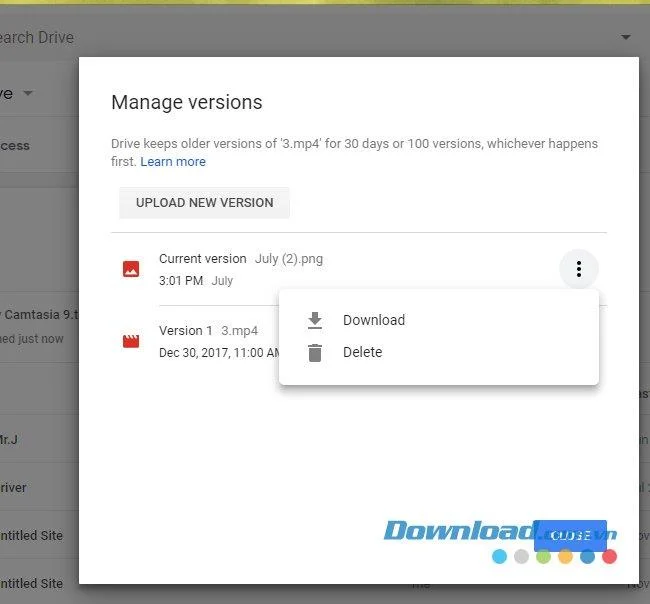Click the gray dot in watermark
Screen dimensions: 650x604
(521, 556)
